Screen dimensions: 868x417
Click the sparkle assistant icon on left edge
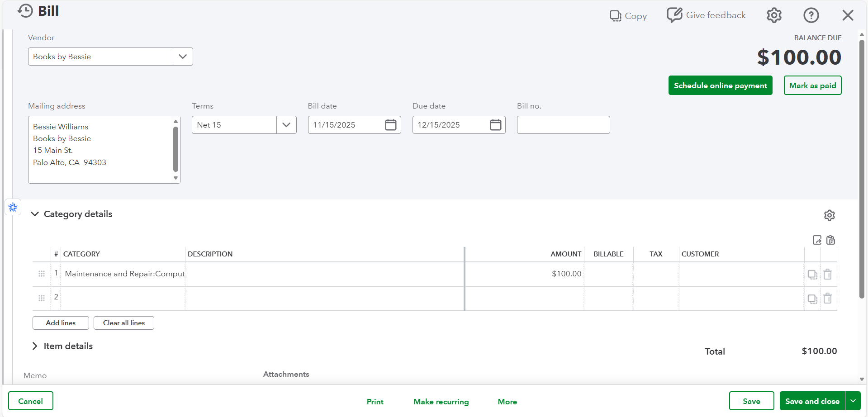(13, 207)
